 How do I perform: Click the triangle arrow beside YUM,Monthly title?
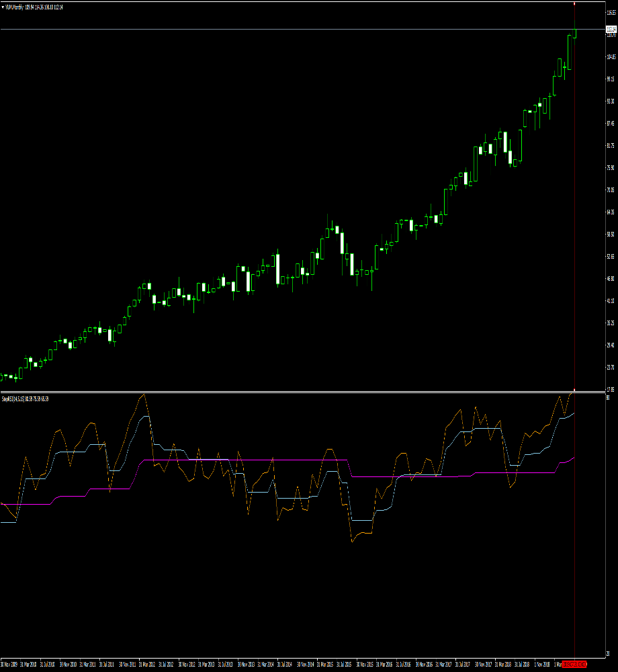pos(3,7)
